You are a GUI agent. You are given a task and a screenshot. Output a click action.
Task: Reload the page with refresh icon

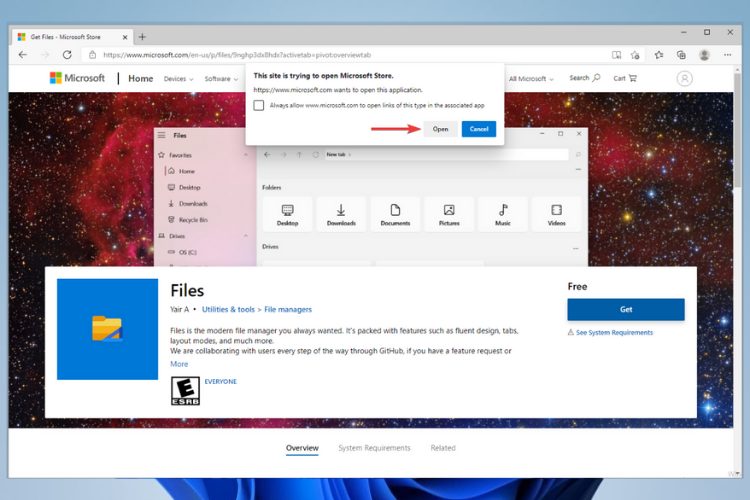point(67,55)
